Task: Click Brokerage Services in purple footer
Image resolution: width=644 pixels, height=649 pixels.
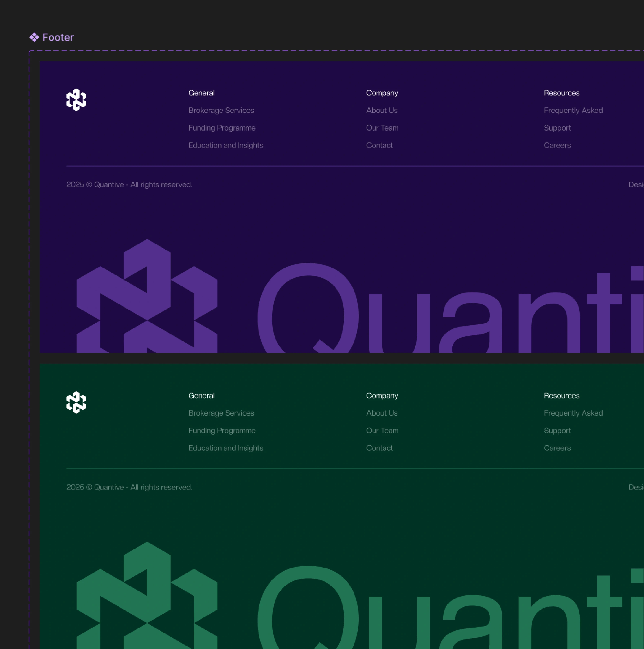Action: 221,110
